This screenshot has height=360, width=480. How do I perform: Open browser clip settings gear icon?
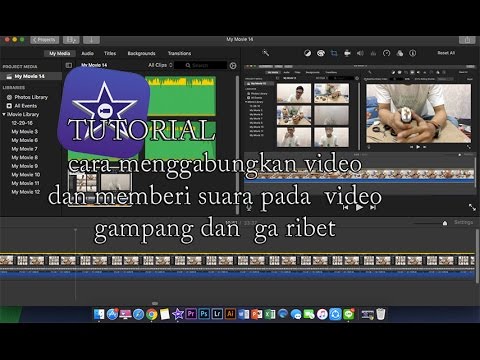pos(233,66)
